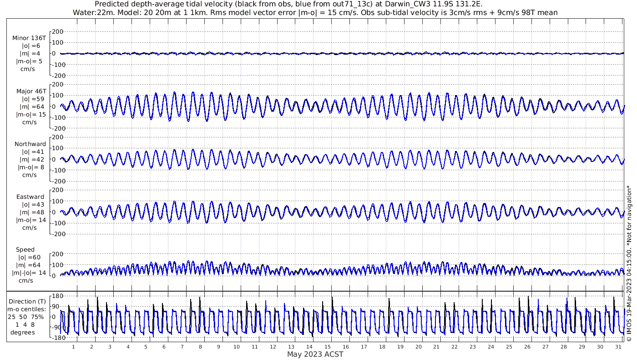Click "|m| =48" in the Eastward panel label
This screenshot has width=637, height=364.
[31, 212]
